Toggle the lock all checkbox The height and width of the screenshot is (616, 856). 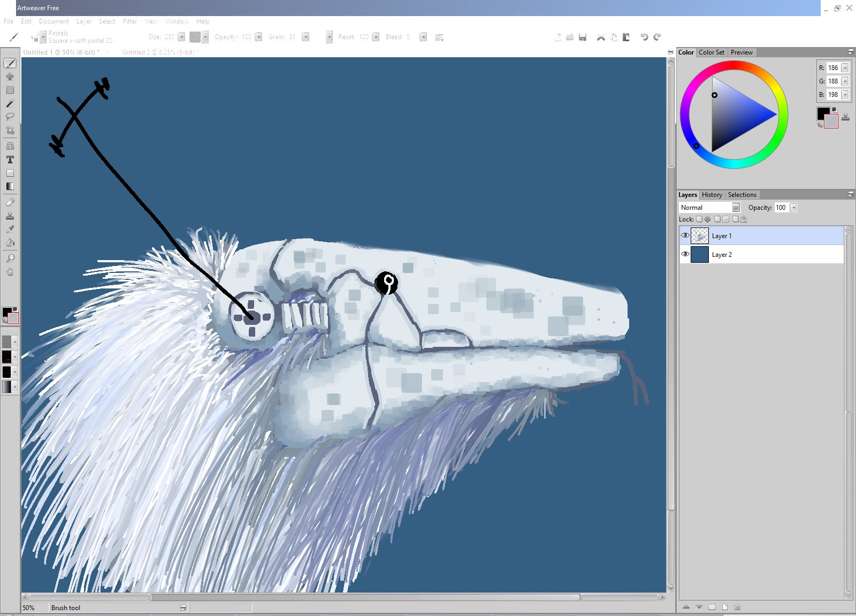click(x=735, y=219)
